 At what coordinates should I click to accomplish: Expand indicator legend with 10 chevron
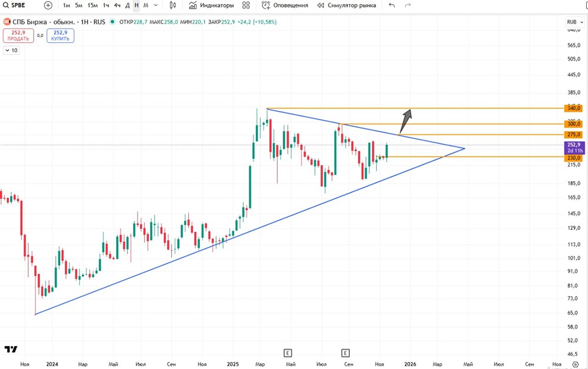click(x=11, y=50)
